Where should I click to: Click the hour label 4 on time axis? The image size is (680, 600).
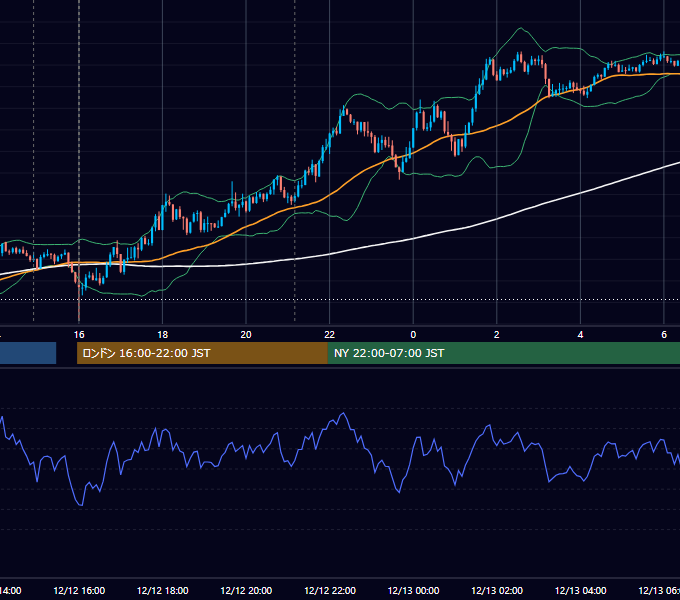(580, 335)
